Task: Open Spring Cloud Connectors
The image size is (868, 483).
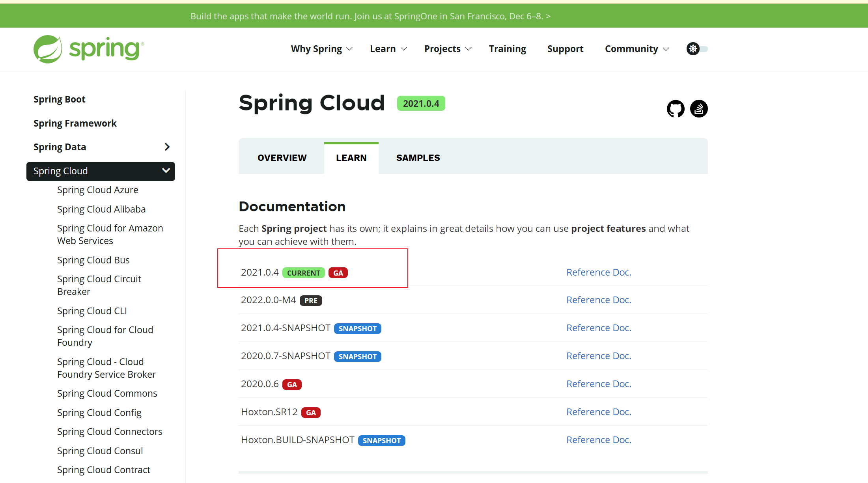Action: 110,432
